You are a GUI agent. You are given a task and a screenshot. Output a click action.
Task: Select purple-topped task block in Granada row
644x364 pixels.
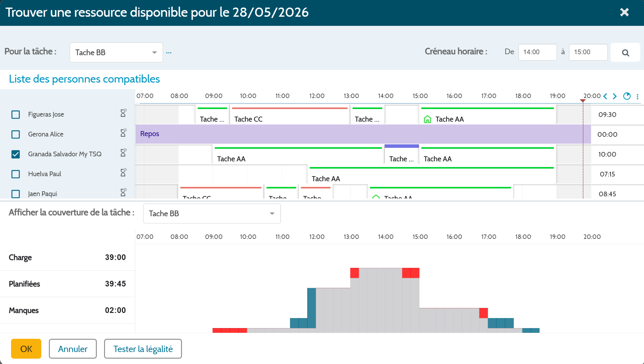(x=401, y=154)
